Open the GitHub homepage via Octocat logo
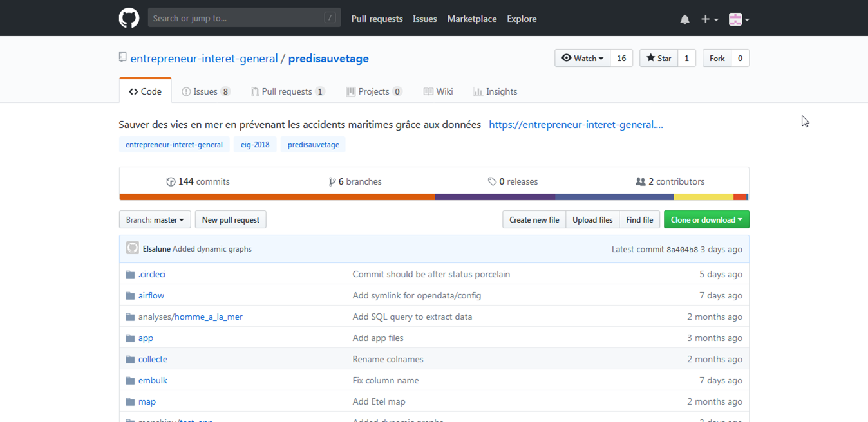The height and width of the screenshot is (422, 868). pyautogui.click(x=129, y=18)
